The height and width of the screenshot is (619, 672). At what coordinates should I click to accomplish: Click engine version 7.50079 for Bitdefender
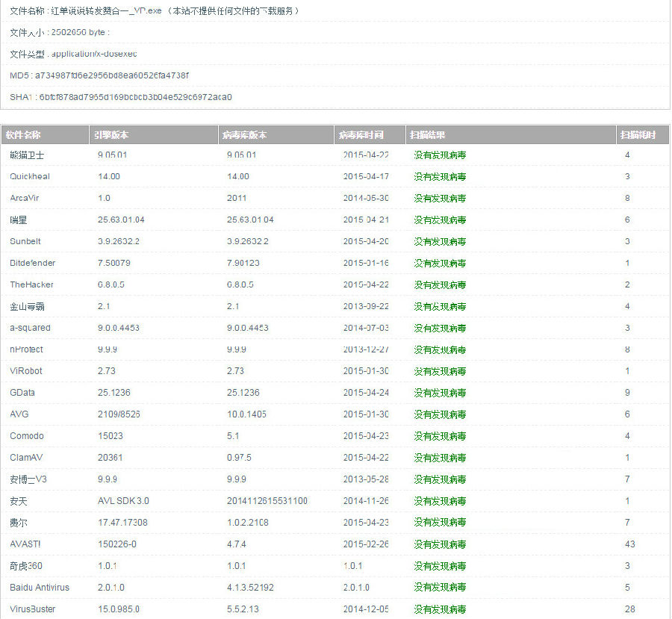pos(114,263)
